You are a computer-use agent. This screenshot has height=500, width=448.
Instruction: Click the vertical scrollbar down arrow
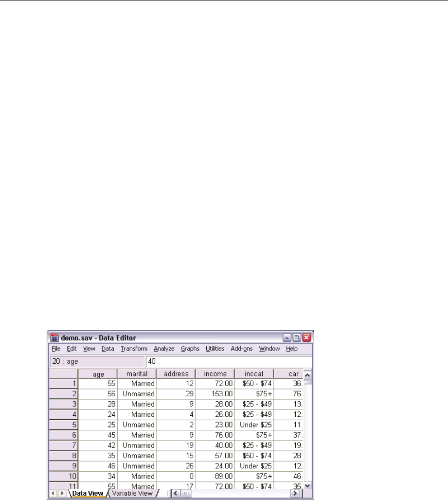(x=307, y=486)
